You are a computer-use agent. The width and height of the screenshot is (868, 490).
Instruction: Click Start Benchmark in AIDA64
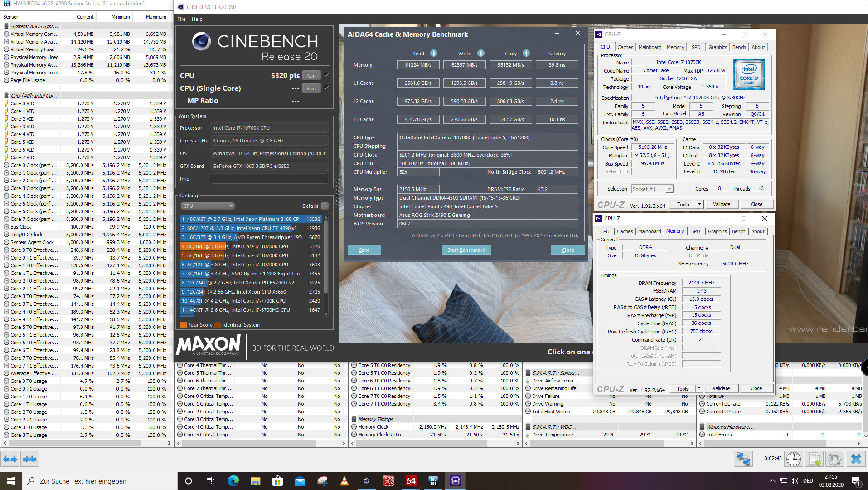466,250
